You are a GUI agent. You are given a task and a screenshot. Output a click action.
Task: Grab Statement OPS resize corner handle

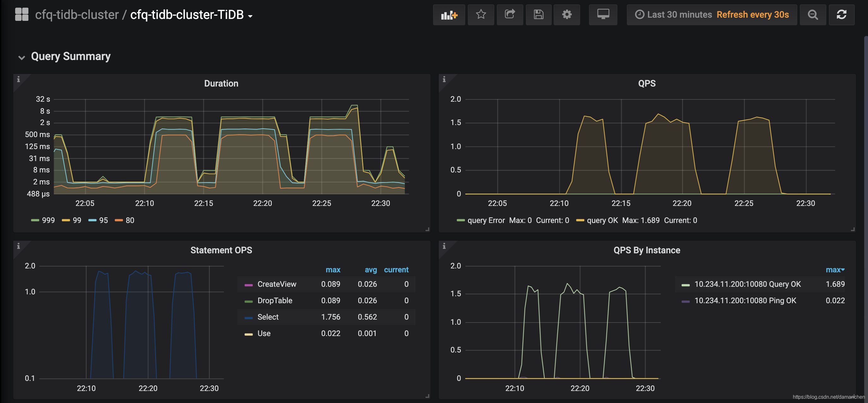[427, 396]
